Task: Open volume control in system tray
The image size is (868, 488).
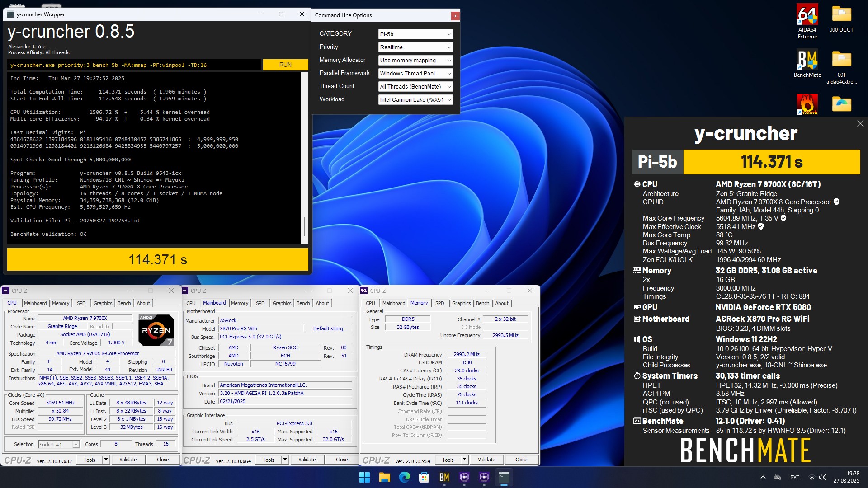Action: click(x=823, y=477)
